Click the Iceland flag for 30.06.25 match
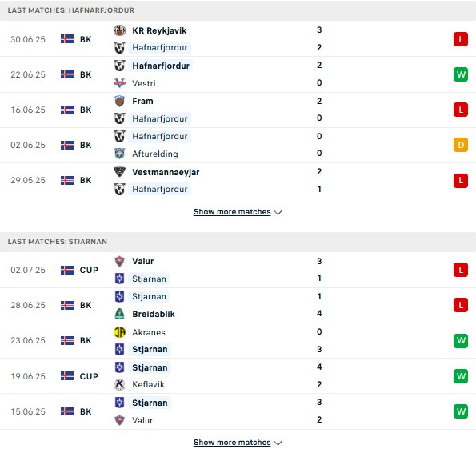This screenshot has width=476, height=453. coord(67,39)
